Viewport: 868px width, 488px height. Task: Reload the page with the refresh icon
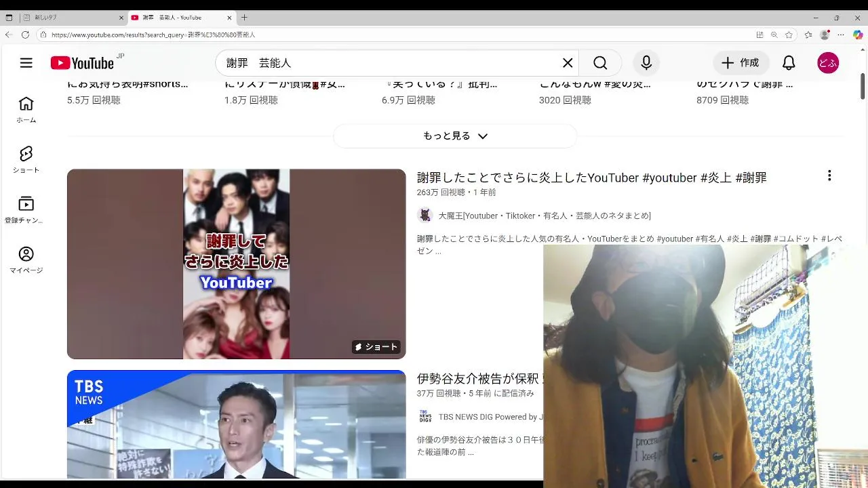(25, 35)
